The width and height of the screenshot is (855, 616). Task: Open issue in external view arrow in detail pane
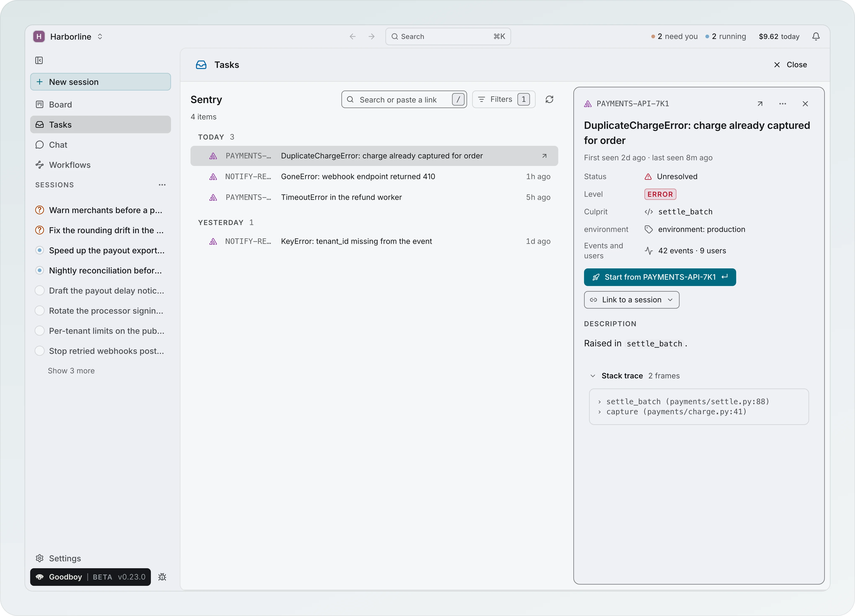(x=760, y=104)
